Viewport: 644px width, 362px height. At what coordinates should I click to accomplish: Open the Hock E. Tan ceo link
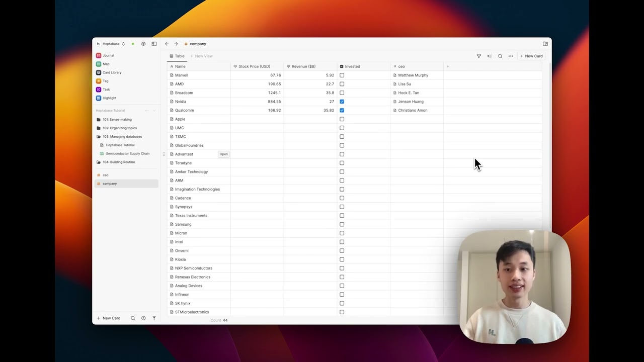[409, 93]
